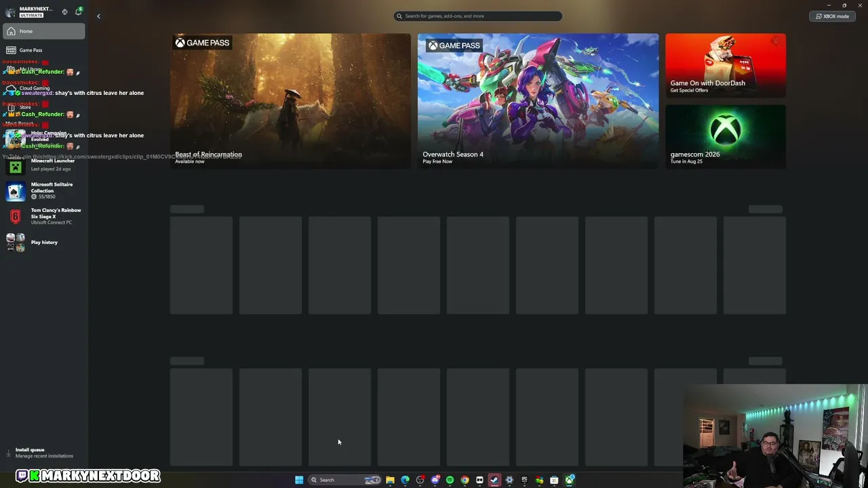Image resolution: width=868 pixels, height=488 pixels.
Task: Open Play history
Action: [x=43, y=242]
